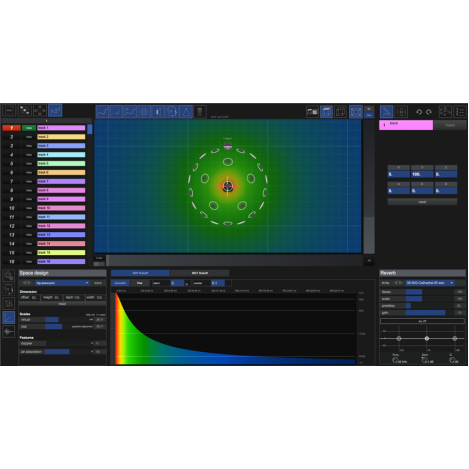
Task: Switch to the WET Rolloff tab
Action: (200, 273)
